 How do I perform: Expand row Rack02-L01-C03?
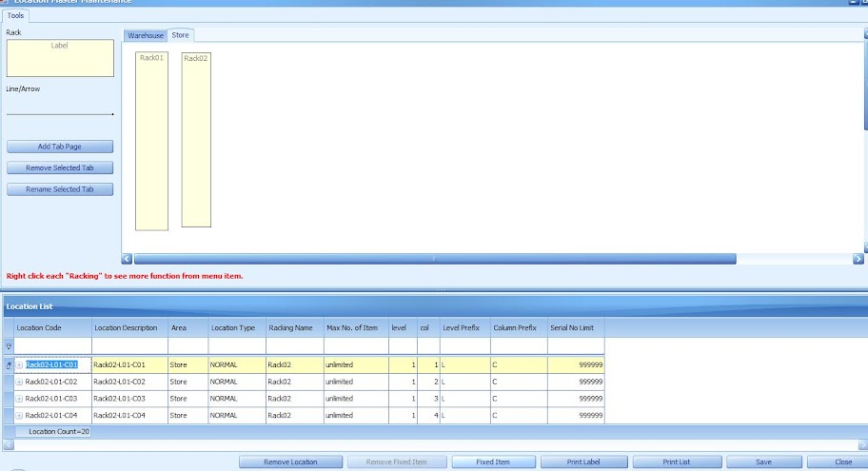point(19,399)
